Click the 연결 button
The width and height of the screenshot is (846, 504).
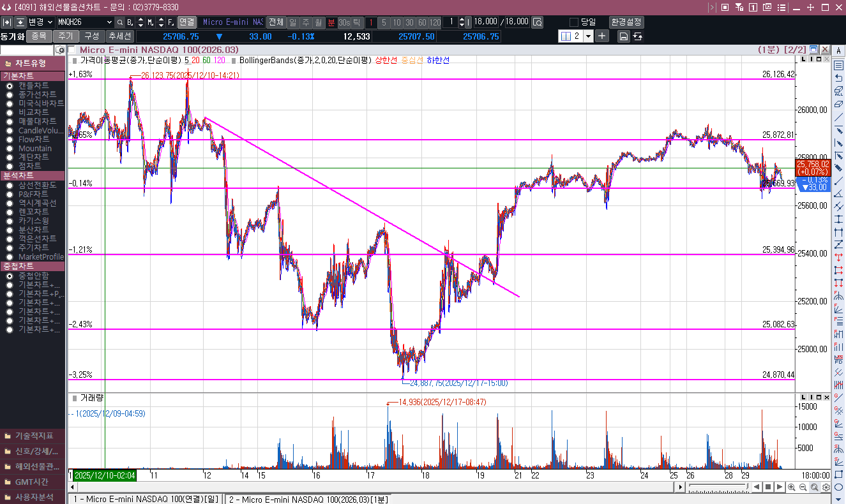pyautogui.click(x=186, y=22)
